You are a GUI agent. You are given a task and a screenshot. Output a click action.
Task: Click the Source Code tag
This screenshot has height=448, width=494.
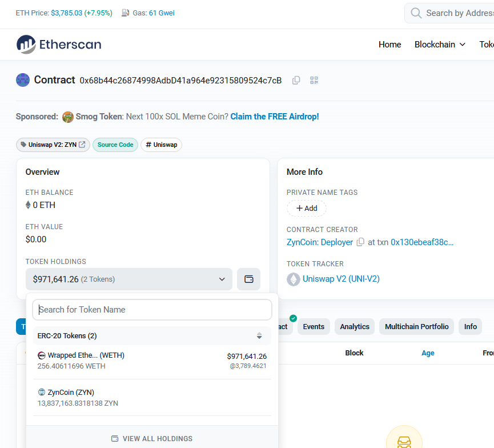[x=115, y=145]
